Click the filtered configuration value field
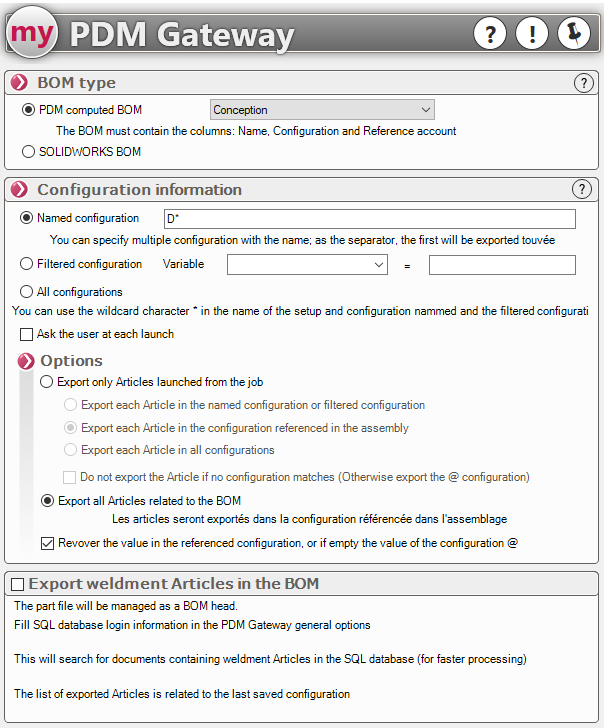 502,265
